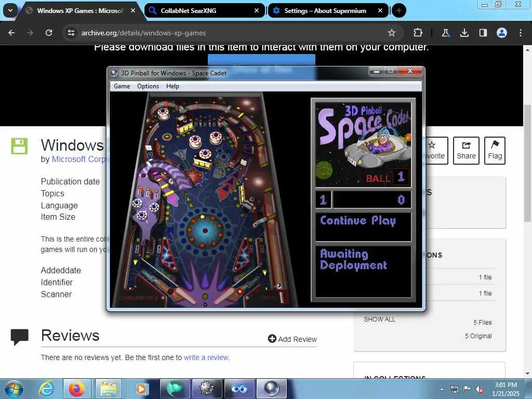Click the Share button on archive.org

pos(466,151)
